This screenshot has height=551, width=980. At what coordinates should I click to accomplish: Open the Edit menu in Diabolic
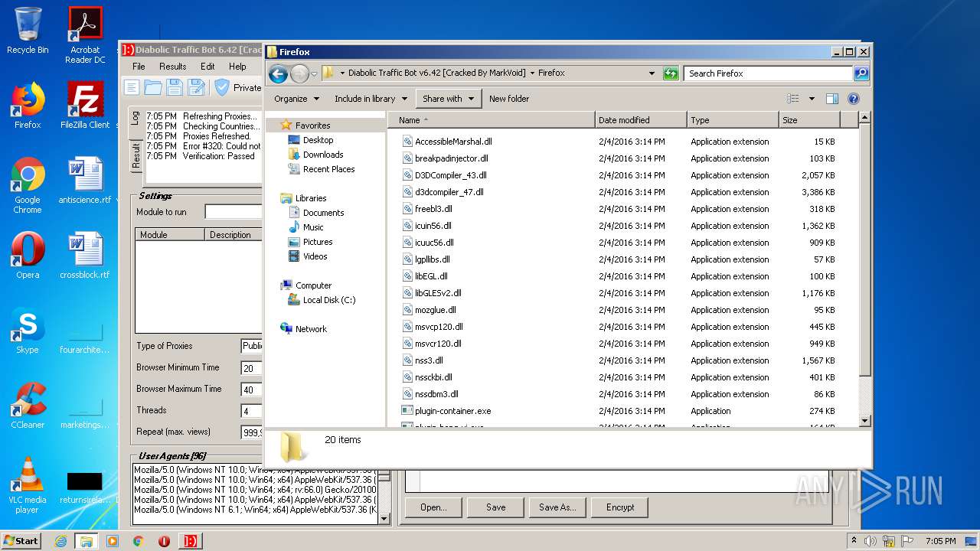[207, 67]
